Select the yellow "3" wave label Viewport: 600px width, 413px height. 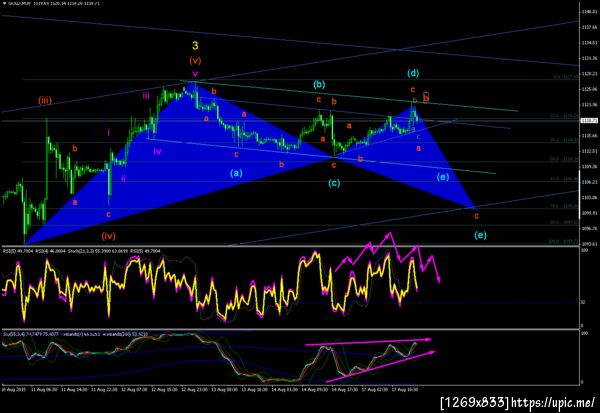pos(195,46)
